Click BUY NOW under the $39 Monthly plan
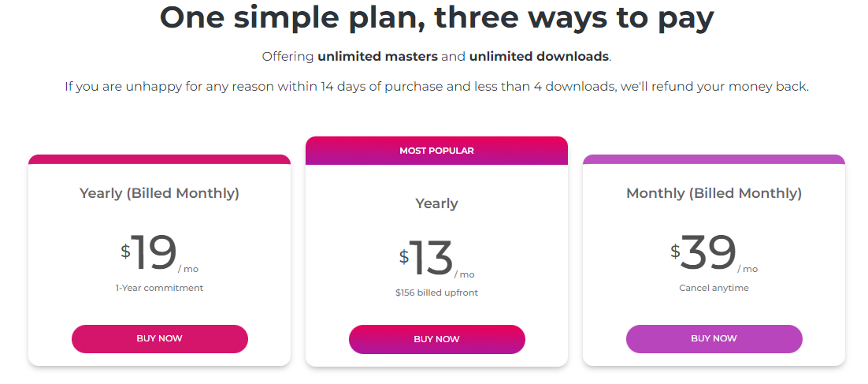Viewport: 868px width, 384px height. (714, 338)
